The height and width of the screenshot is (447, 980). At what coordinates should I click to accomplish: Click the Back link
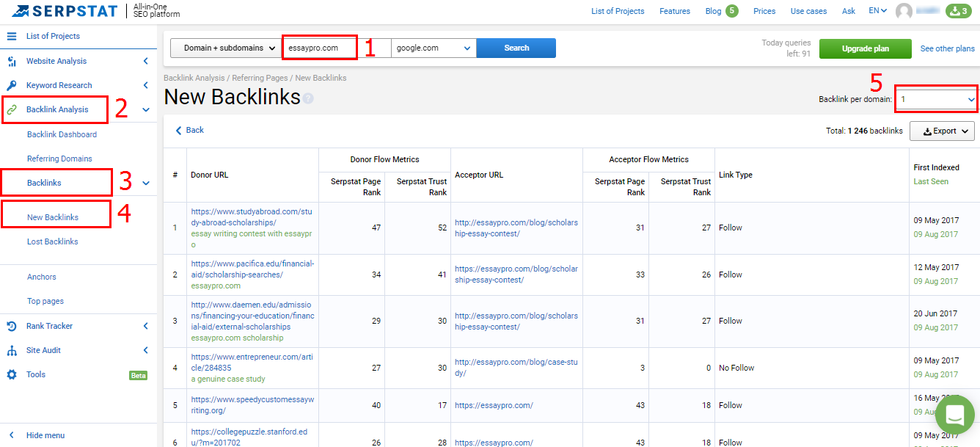(189, 130)
